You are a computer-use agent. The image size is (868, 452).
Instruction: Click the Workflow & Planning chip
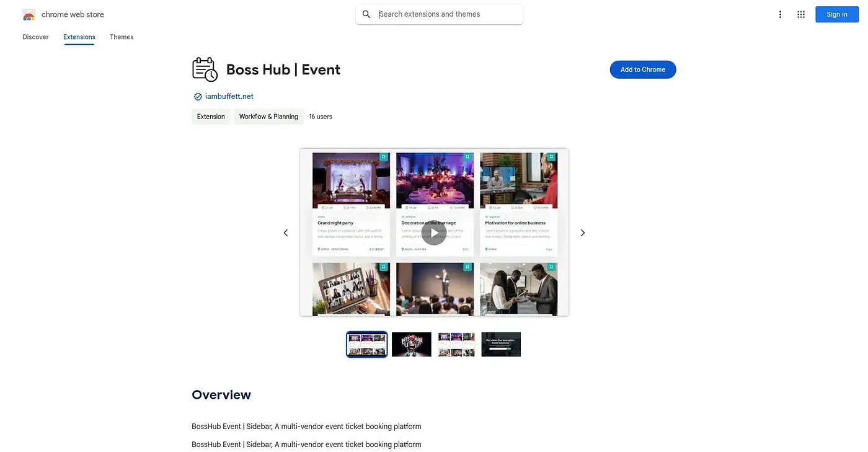click(268, 117)
